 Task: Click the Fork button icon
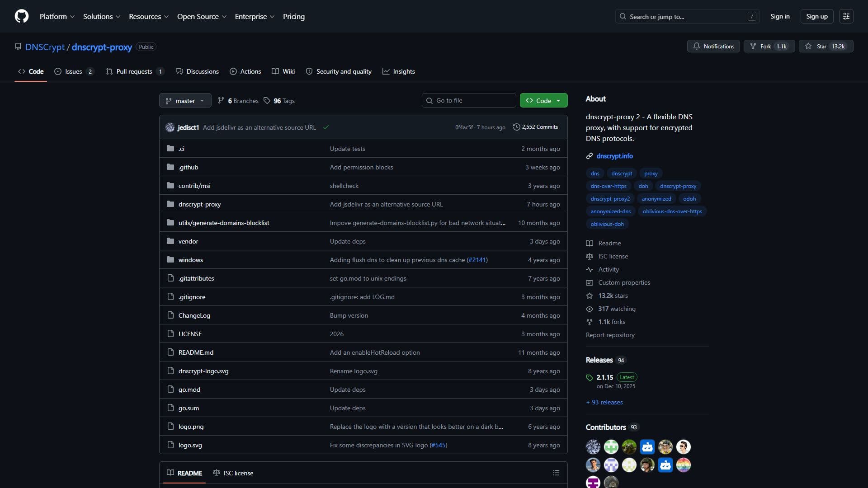tap(753, 46)
